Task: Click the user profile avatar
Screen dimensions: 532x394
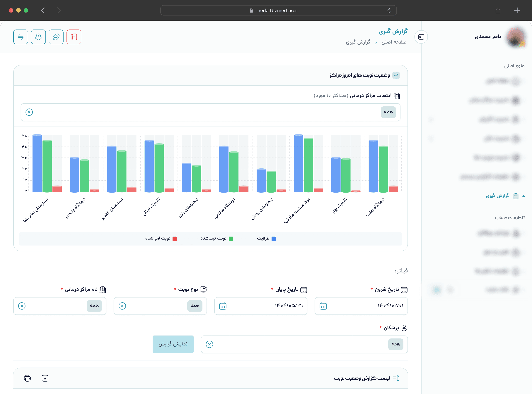Action: [516, 37]
